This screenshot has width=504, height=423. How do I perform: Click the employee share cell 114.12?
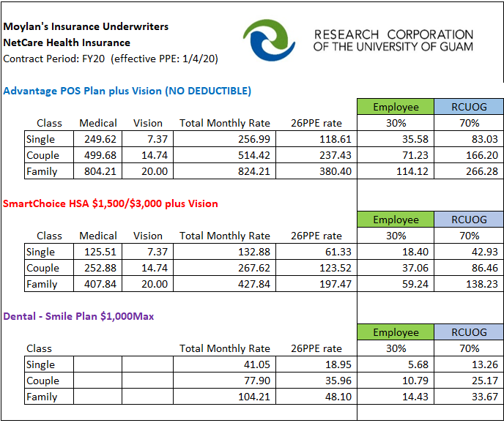[x=396, y=171]
